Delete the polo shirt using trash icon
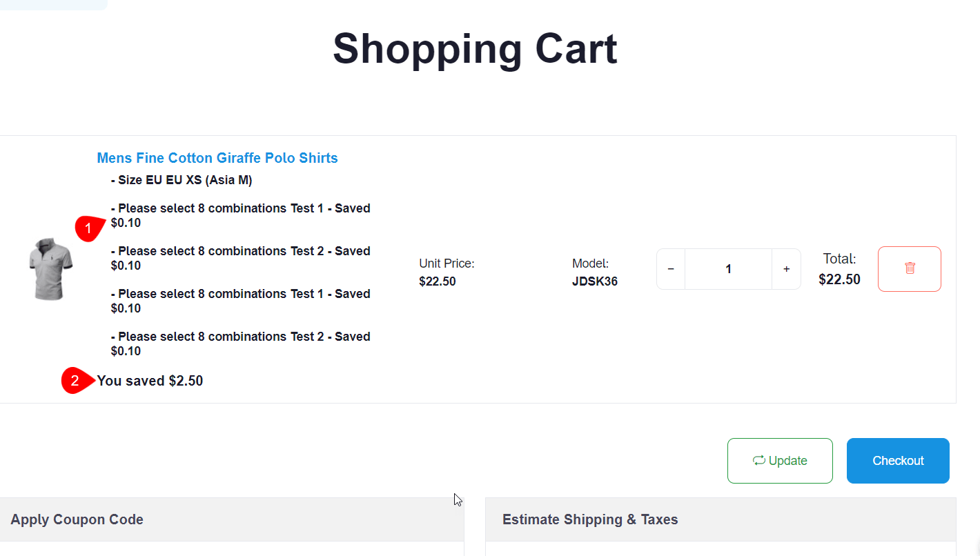Screen dimensions: 980x556 pos(909,268)
